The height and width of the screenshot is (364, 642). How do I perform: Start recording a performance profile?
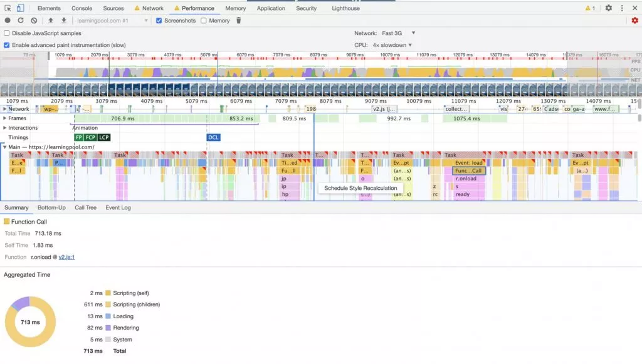click(x=8, y=21)
